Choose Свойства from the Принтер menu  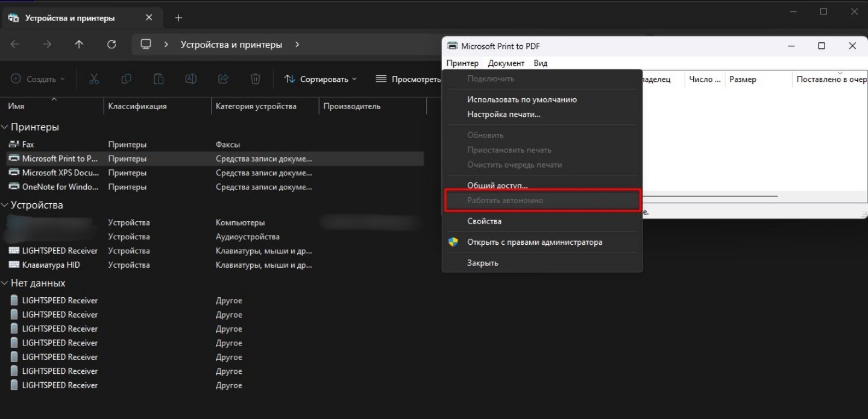542,221
